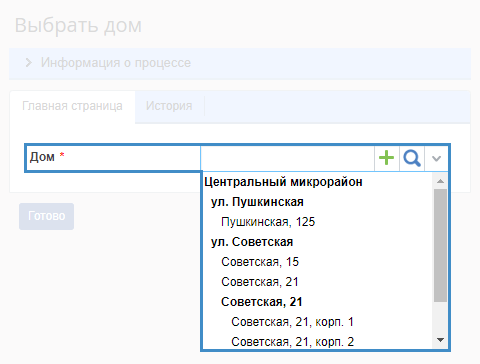Select Пушкинская, 125 from the list
The height and width of the screenshot is (364, 480).
pyautogui.click(x=268, y=222)
